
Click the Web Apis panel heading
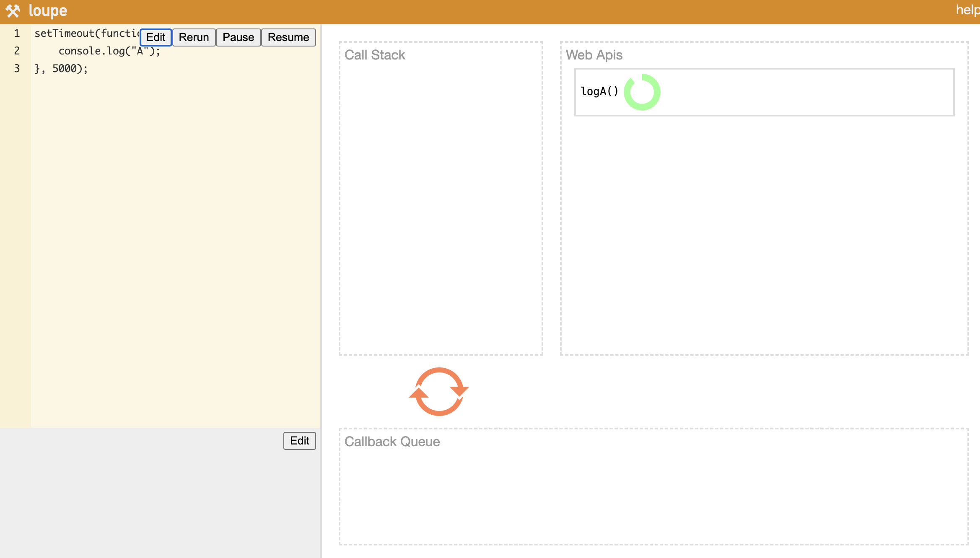tap(594, 55)
